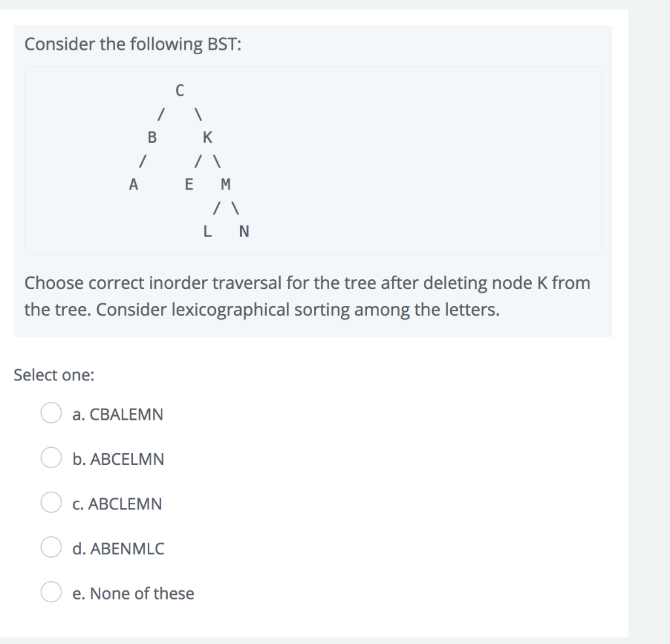
Task: Click node M in the tree
Action: pyautogui.click(x=225, y=184)
